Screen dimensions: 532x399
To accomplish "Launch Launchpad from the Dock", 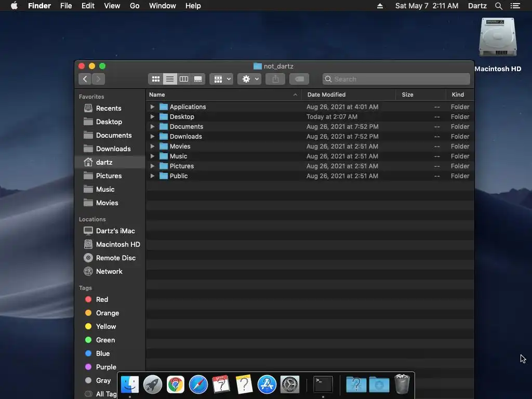I will coord(153,384).
